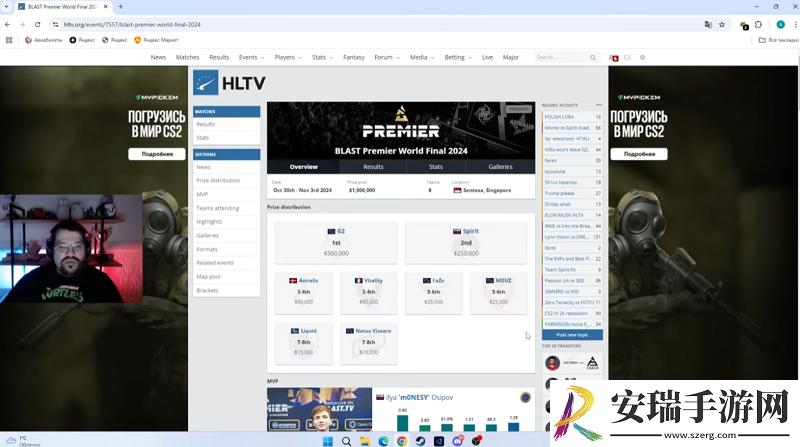
Task: Click the HLTV logo
Action: pos(229,83)
